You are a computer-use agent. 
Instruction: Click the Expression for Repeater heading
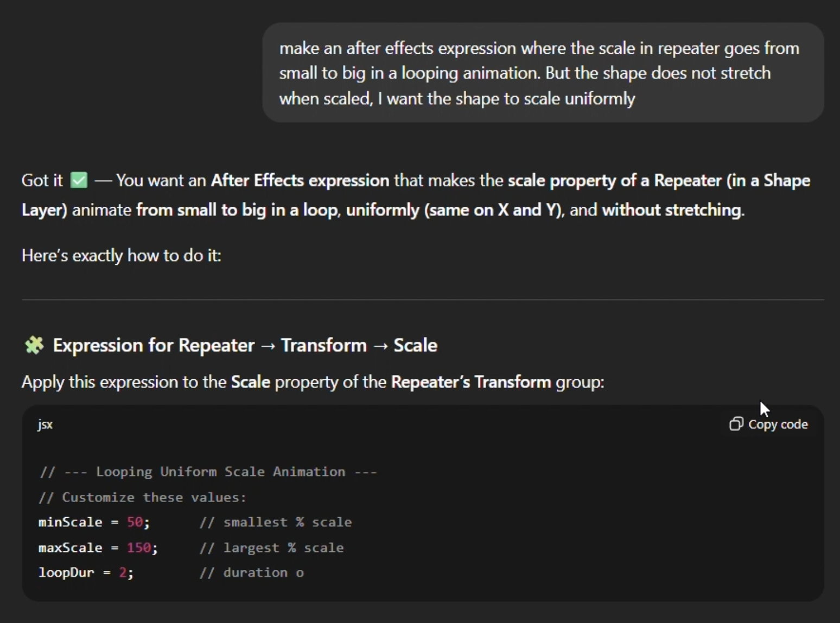245,345
